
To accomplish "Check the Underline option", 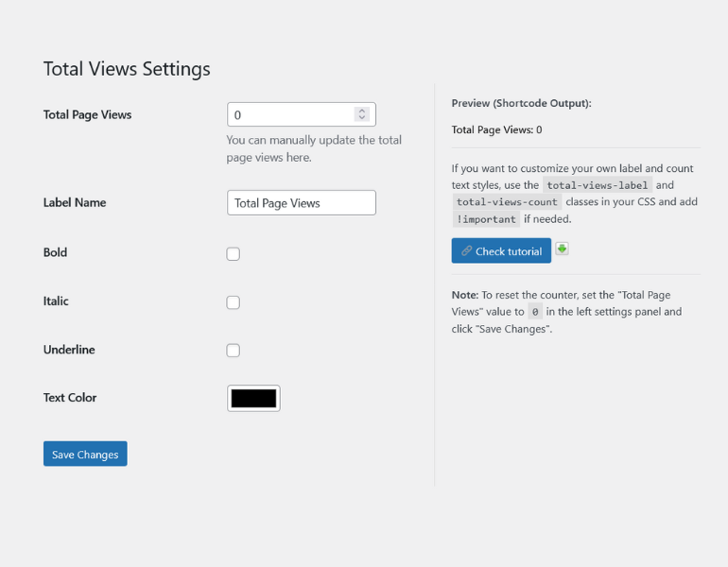I will click(x=233, y=351).
